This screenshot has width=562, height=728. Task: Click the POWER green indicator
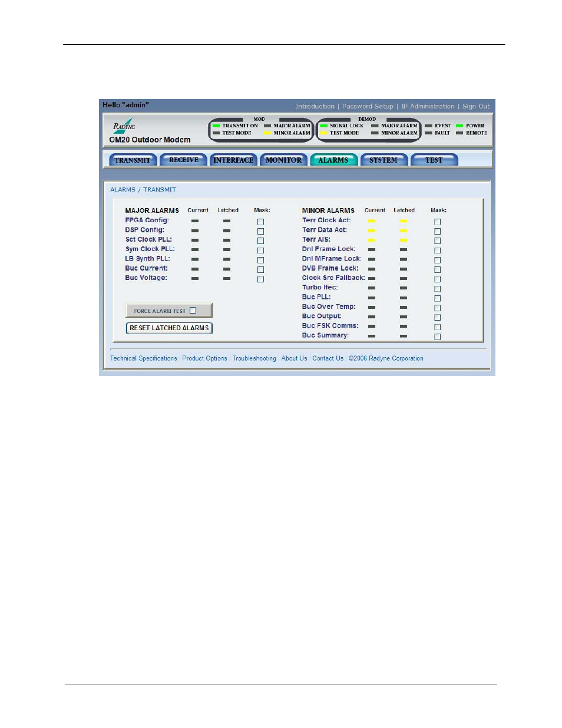pyautogui.click(x=459, y=126)
